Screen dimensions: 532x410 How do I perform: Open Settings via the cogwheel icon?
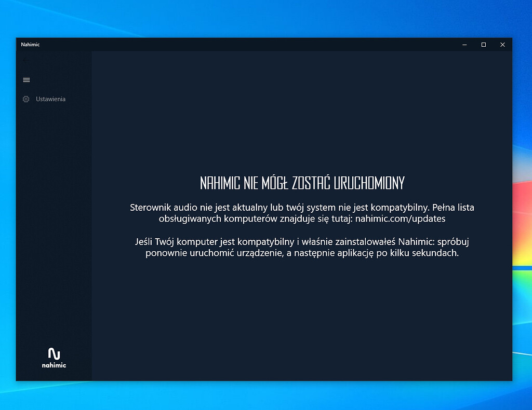pyautogui.click(x=26, y=99)
